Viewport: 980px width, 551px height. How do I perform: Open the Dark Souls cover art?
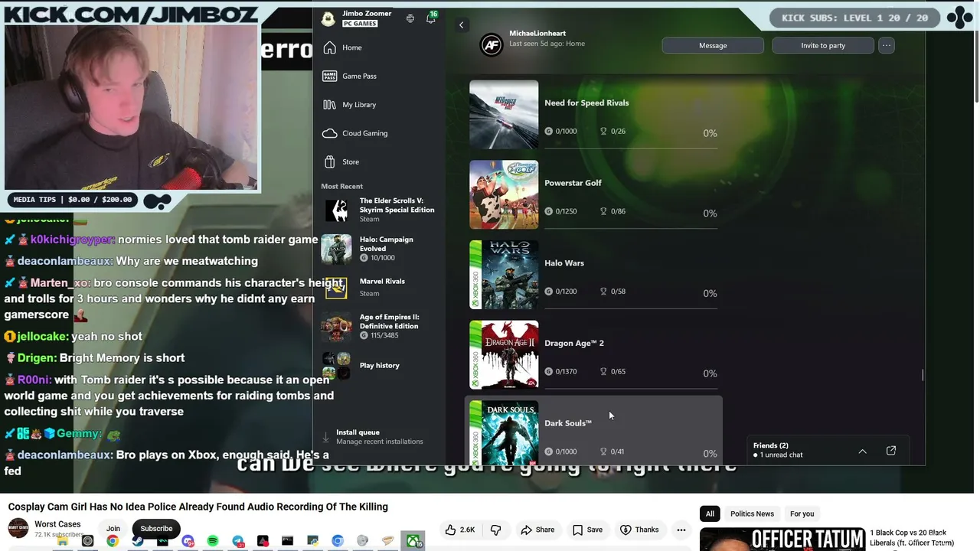pos(504,432)
